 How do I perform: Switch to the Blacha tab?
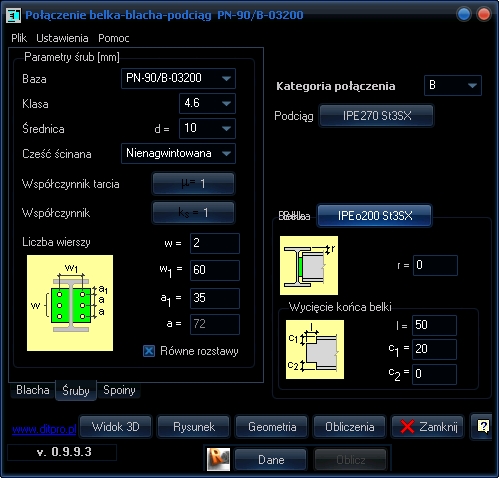pyautogui.click(x=33, y=390)
